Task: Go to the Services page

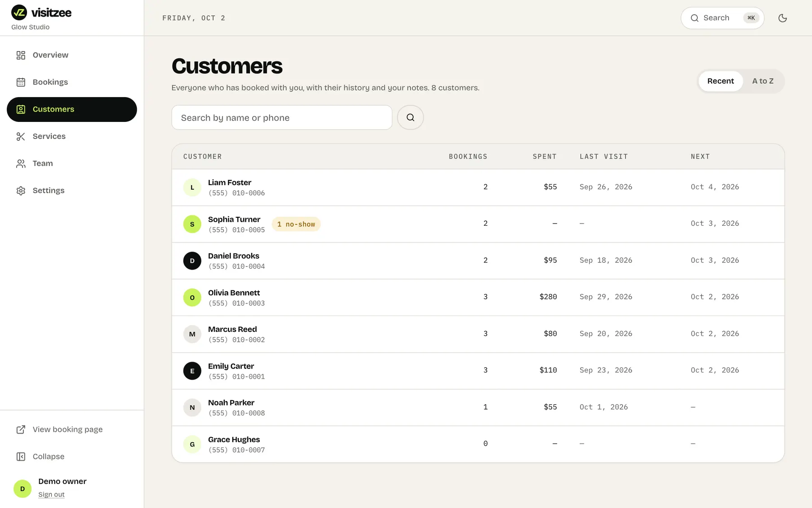Action: point(72,136)
